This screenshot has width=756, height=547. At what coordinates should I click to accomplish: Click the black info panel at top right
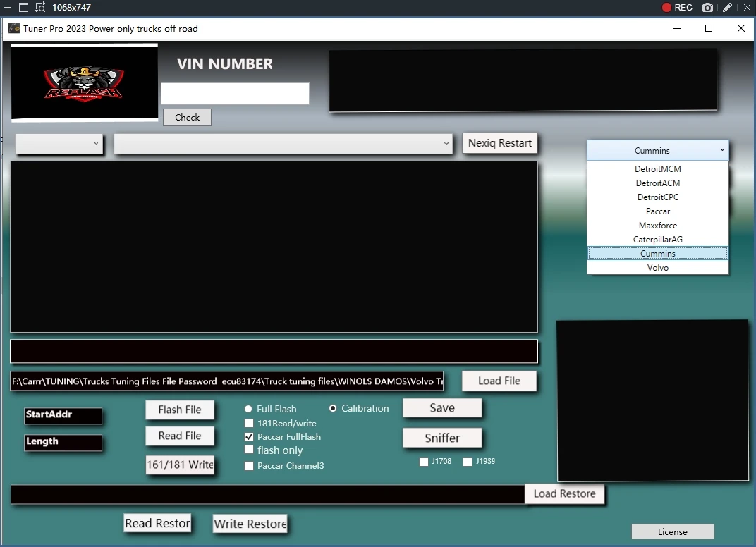tap(523, 80)
